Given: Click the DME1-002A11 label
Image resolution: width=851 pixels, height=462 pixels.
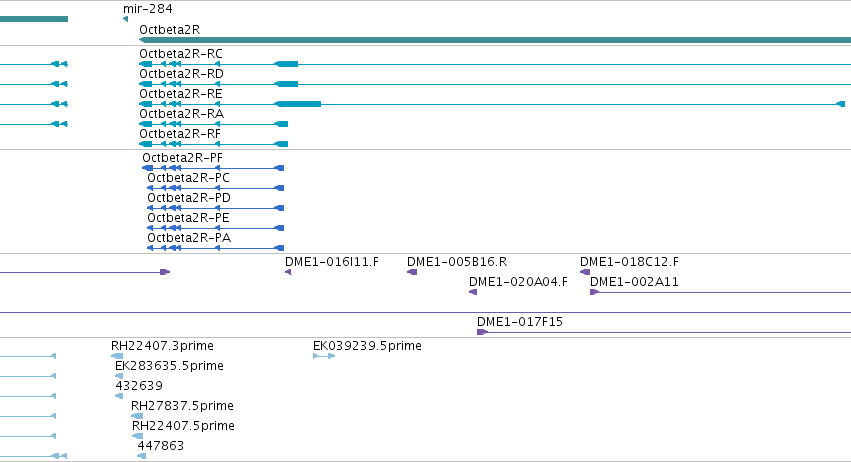Looking at the screenshot, I should [x=634, y=282].
